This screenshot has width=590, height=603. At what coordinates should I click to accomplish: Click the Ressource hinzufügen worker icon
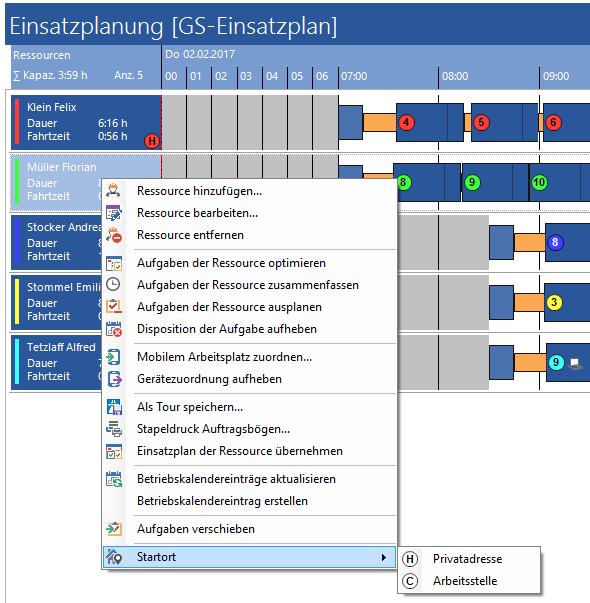point(113,191)
